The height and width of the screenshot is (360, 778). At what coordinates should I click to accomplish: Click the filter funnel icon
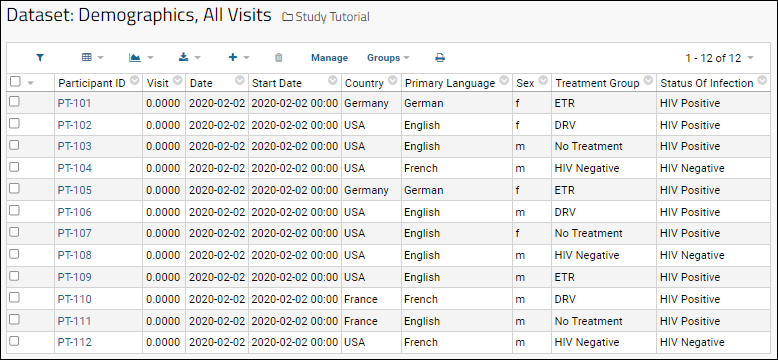[x=40, y=58]
